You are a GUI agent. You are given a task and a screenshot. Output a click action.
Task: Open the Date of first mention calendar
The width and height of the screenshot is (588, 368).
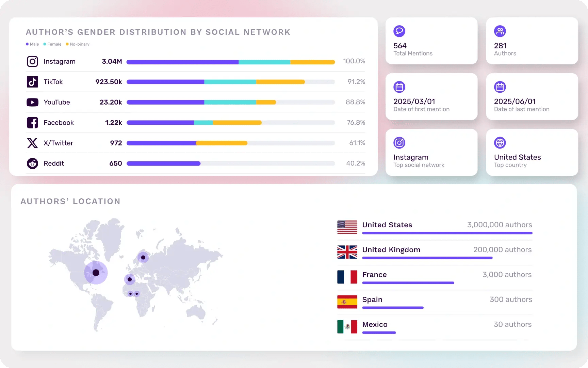pos(399,87)
